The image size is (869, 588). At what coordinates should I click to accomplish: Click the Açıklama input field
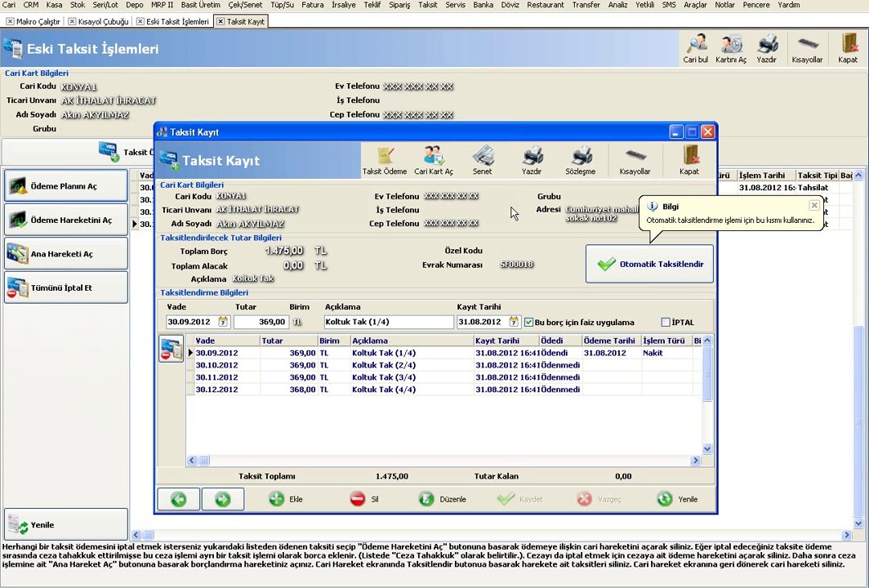[x=389, y=322]
